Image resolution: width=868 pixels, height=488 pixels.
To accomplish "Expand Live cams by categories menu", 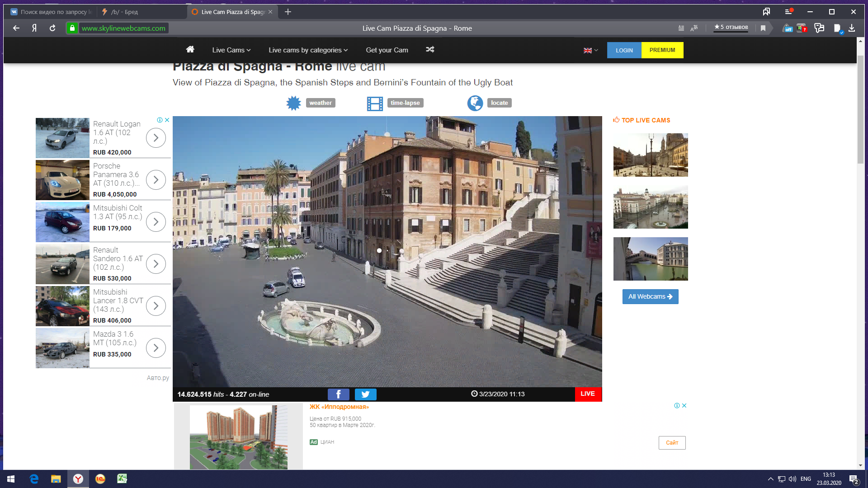I will [308, 50].
